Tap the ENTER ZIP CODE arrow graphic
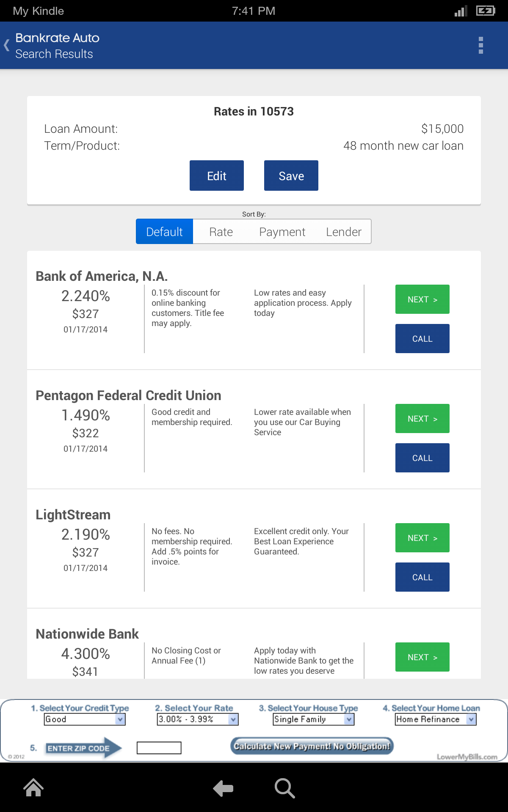This screenshot has width=508, height=812. (83, 748)
